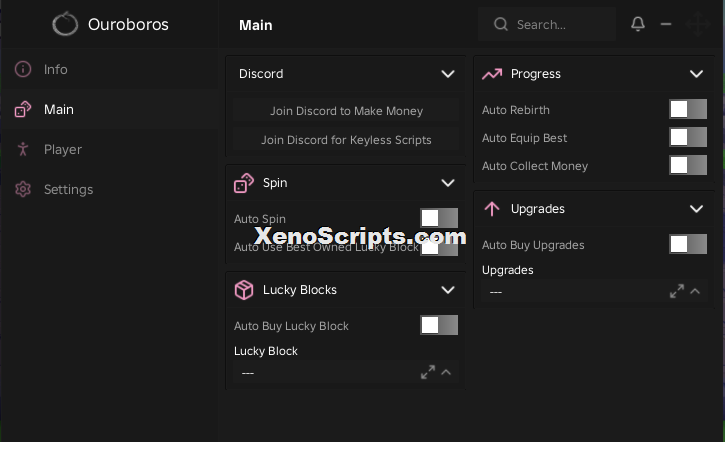Open the Lucky Block selection field

(346, 373)
